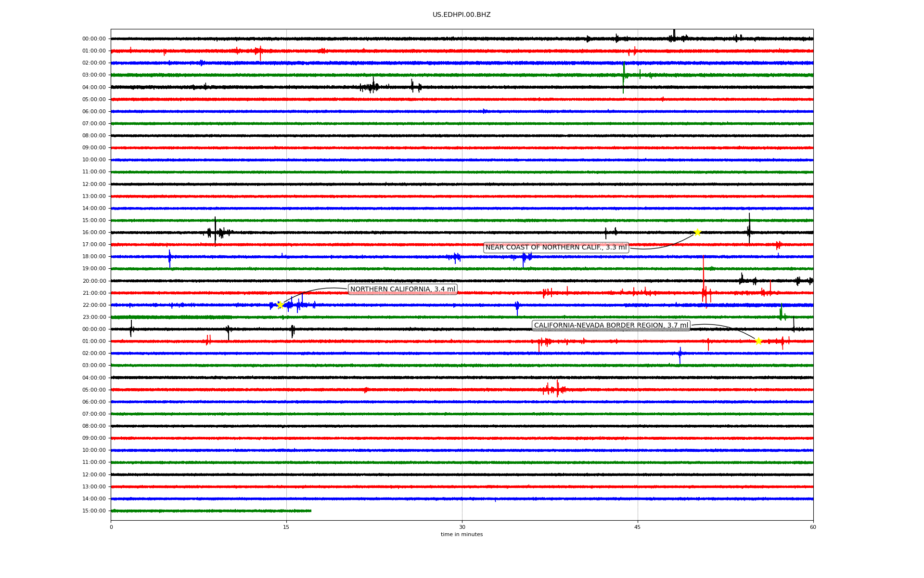The width and height of the screenshot is (924, 578).
Task: Click the x-axis tick label 30
Action: (x=462, y=527)
